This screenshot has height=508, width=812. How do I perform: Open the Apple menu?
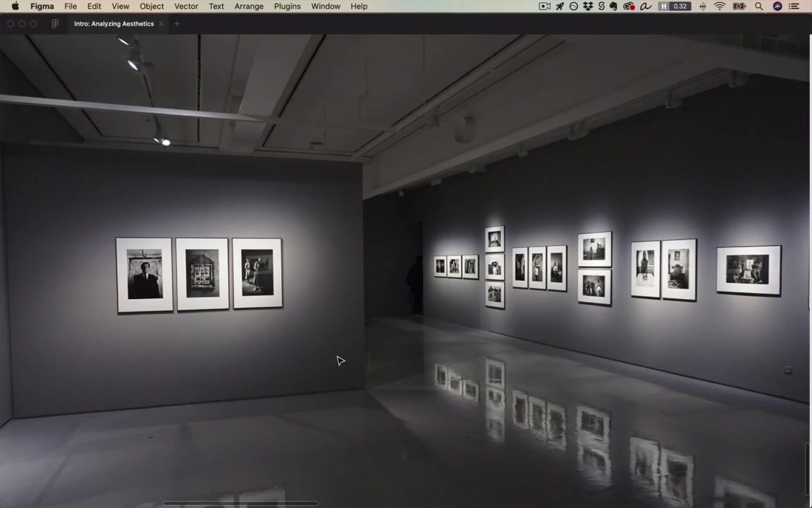pos(16,6)
